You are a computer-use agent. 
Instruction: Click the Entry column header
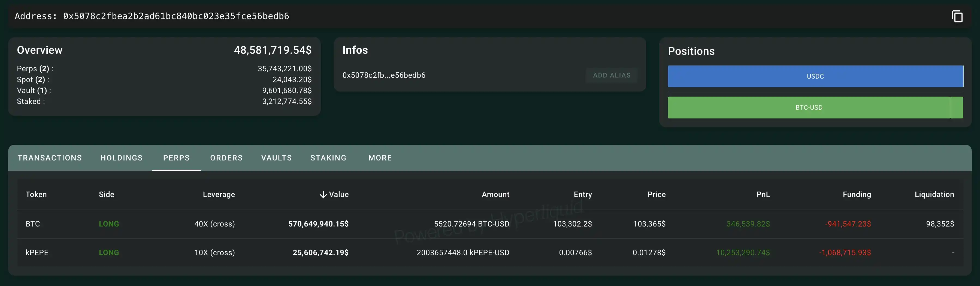tap(582, 194)
